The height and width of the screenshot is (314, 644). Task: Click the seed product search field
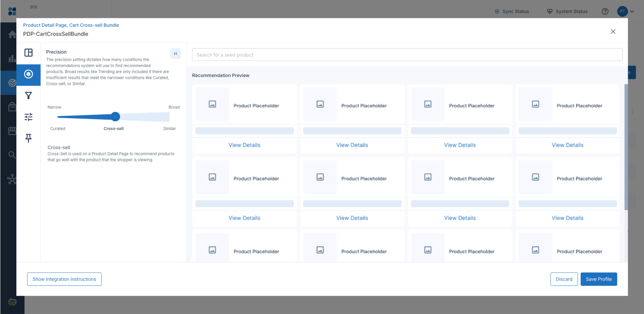pos(407,55)
